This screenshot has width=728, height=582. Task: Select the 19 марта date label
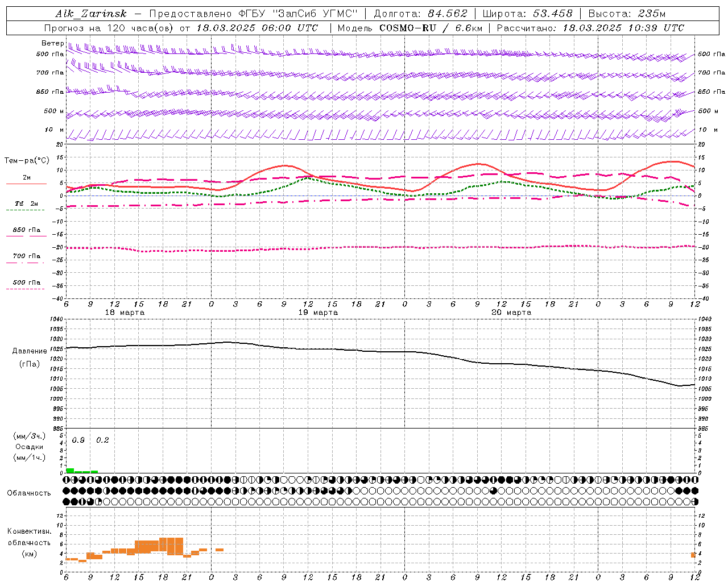click(x=318, y=313)
